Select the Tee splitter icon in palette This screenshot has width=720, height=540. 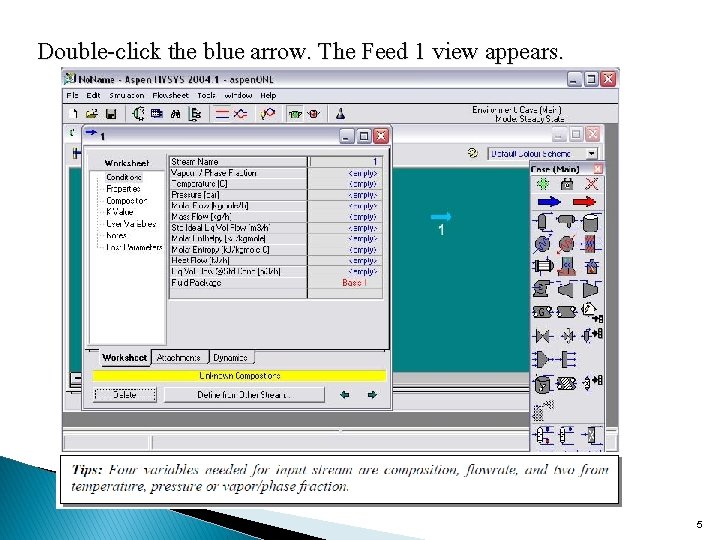(568, 359)
